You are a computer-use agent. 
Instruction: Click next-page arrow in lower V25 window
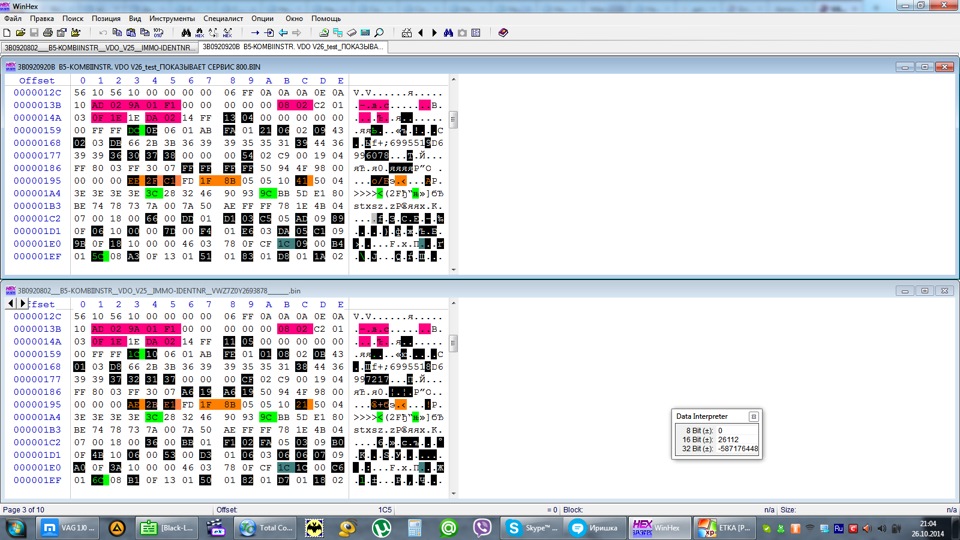(x=23, y=303)
